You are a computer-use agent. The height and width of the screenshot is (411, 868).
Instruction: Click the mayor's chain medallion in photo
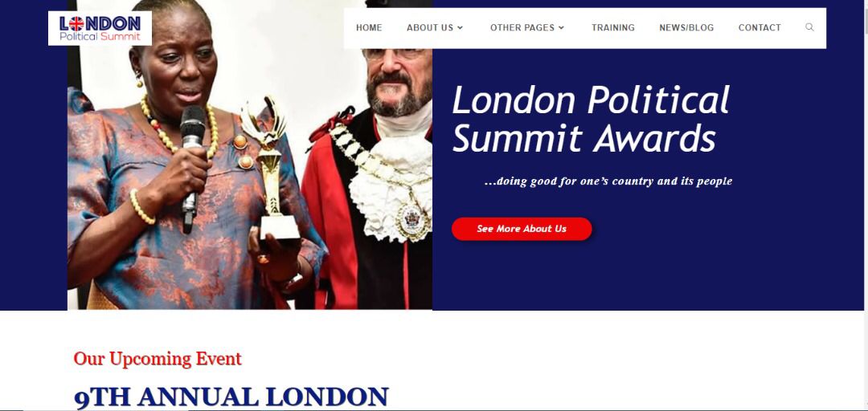pyautogui.click(x=413, y=220)
